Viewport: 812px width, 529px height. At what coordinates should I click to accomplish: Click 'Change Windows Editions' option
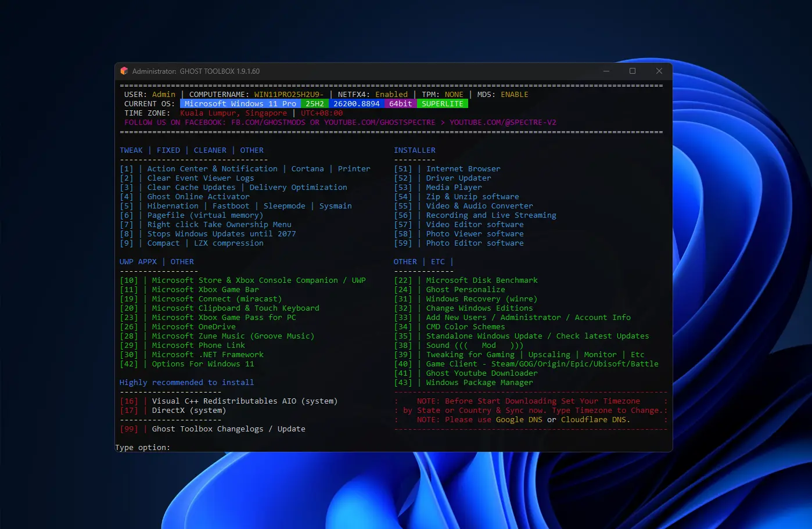(480, 308)
